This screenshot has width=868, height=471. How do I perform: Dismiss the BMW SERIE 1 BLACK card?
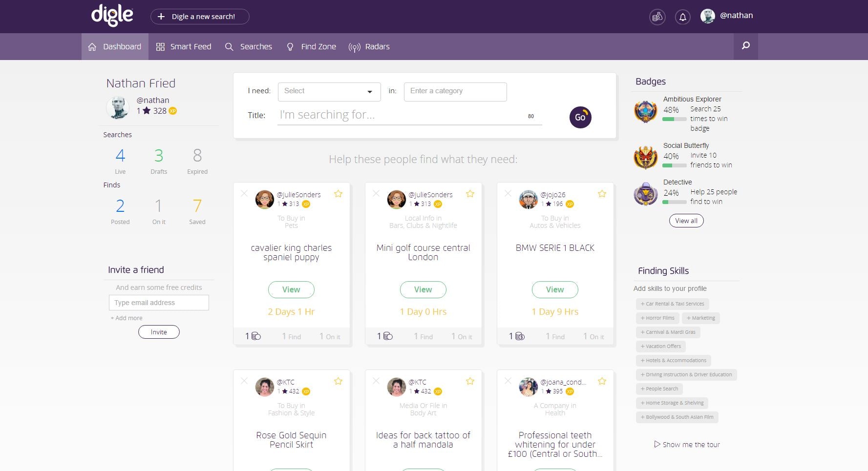(508, 194)
